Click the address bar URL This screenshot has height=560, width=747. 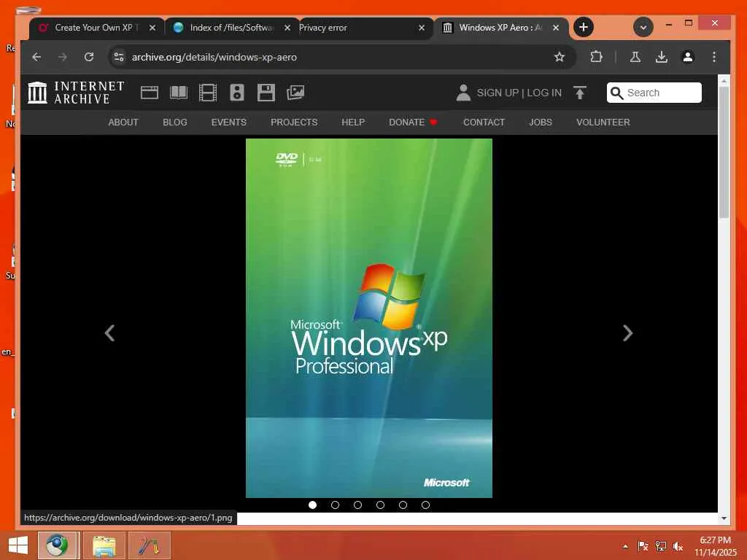(214, 57)
